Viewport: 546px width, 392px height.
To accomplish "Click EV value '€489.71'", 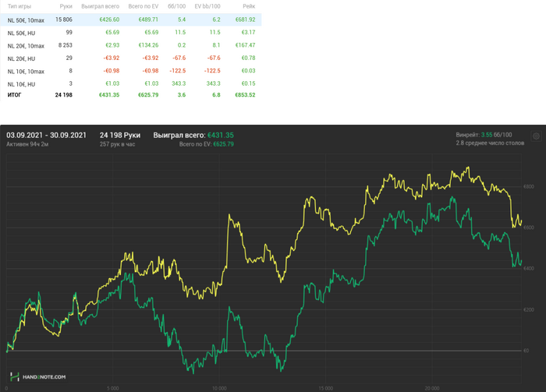I will tap(148, 19).
